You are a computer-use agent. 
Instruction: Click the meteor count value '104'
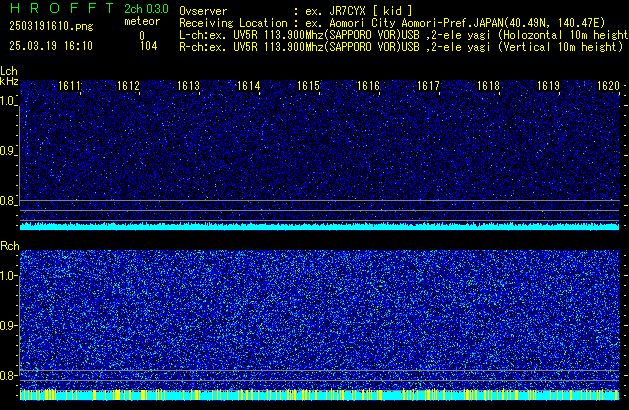(x=148, y=46)
